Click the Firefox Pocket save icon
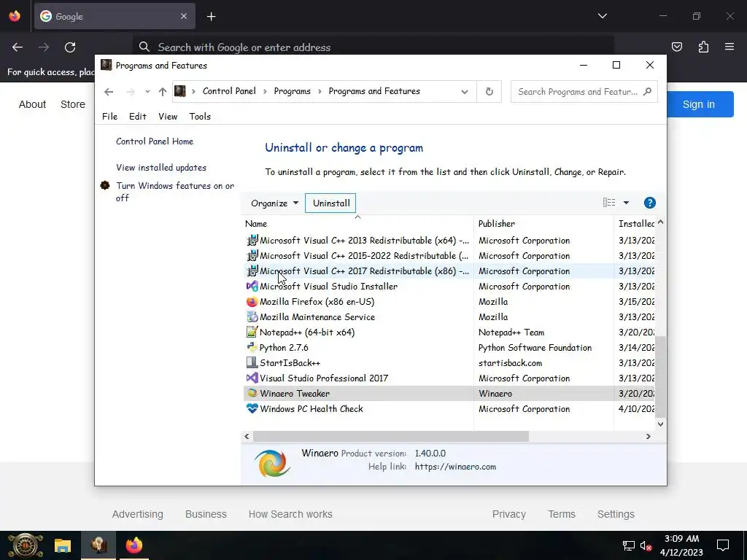This screenshot has height=560, width=747. [x=676, y=47]
